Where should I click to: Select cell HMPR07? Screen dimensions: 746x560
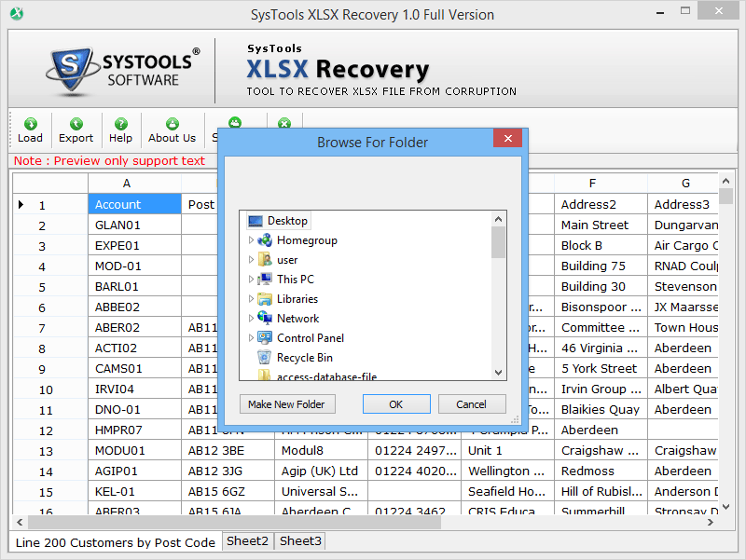pyautogui.click(x=134, y=430)
